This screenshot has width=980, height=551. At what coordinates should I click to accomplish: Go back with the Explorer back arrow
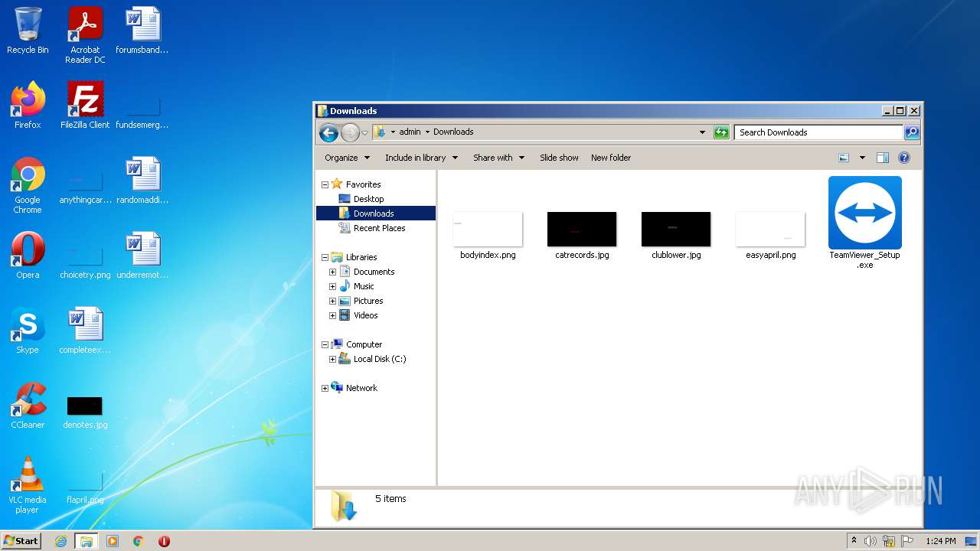[328, 132]
